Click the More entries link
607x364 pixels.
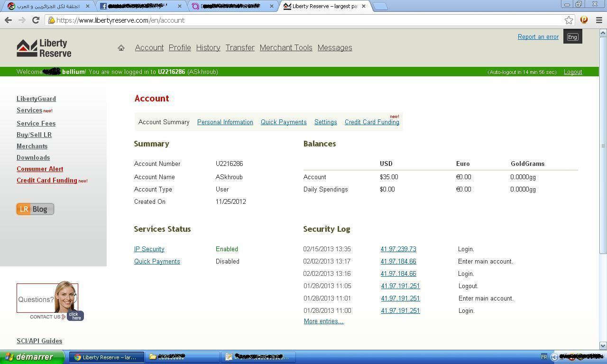click(323, 321)
